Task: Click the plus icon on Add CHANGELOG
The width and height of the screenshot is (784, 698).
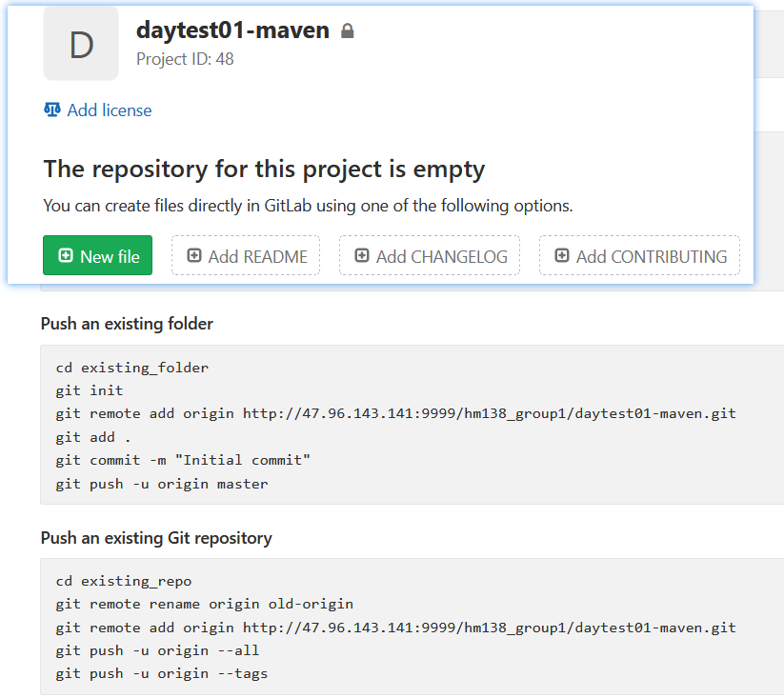Action: coord(362,256)
